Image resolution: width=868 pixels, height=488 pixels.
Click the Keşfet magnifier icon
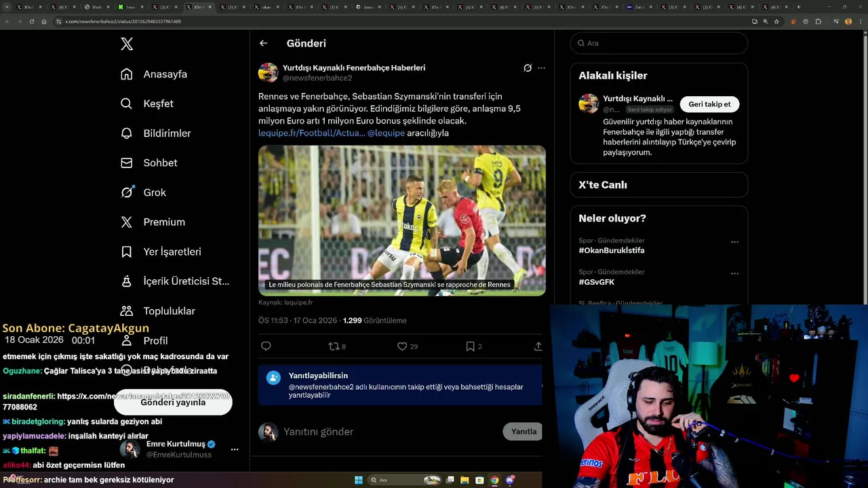pos(127,104)
